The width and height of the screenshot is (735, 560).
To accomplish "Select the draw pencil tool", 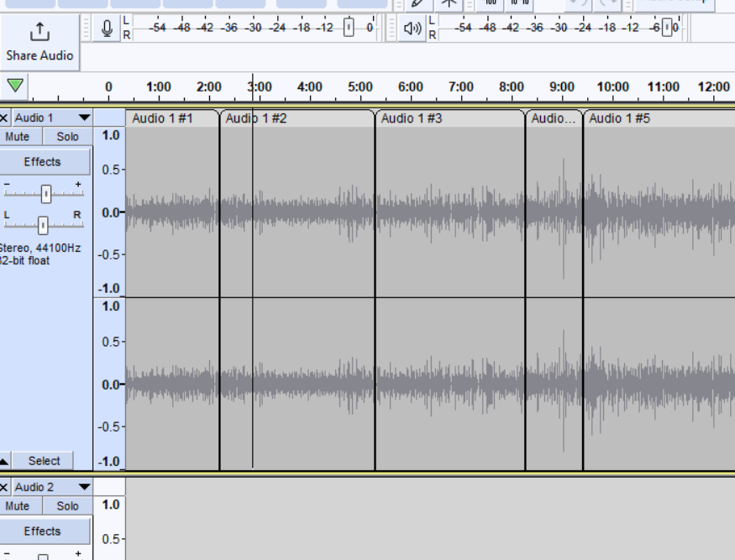I will 417,3.
